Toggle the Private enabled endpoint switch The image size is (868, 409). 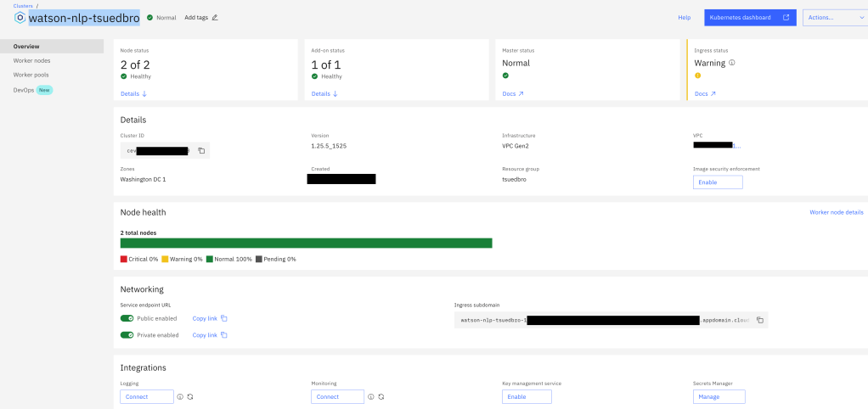[127, 335]
